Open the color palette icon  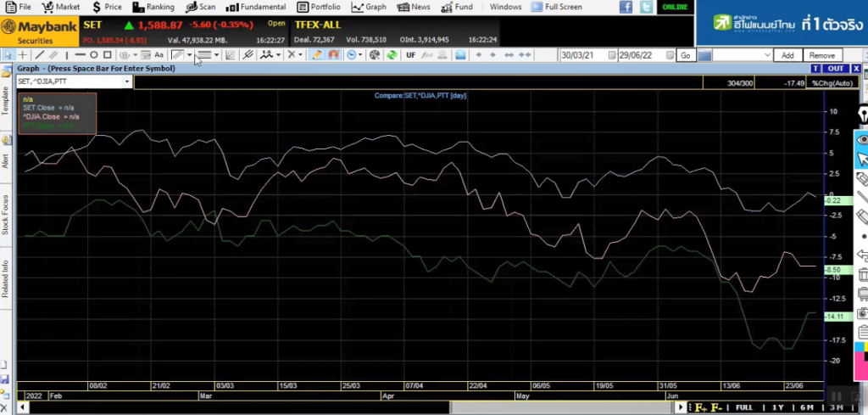pyautogui.click(x=375, y=55)
